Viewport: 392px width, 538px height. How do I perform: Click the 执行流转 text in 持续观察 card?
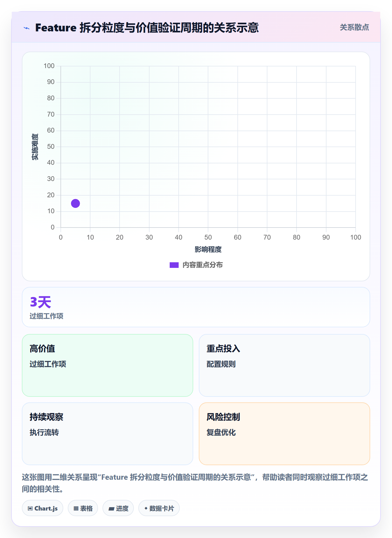[44, 432]
